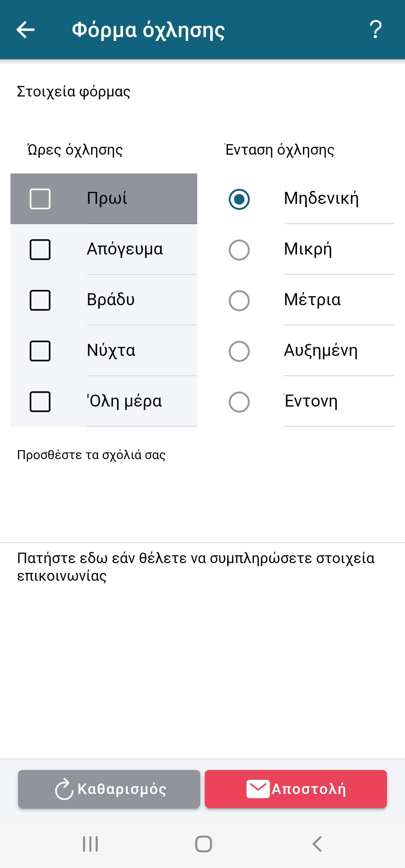The image size is (405, 868).
Task: Select the Μηδενική intensity radio button
Action: click(239, 199)
